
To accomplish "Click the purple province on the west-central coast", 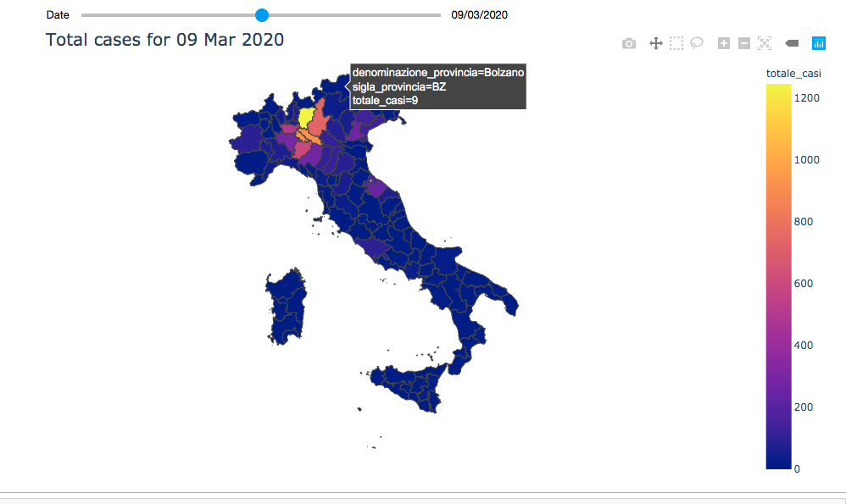I will [375, 247].
